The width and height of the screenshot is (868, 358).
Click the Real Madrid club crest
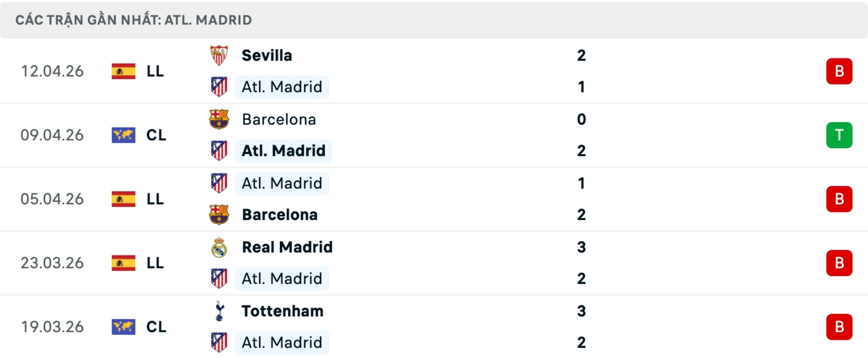tap(219, 248)
